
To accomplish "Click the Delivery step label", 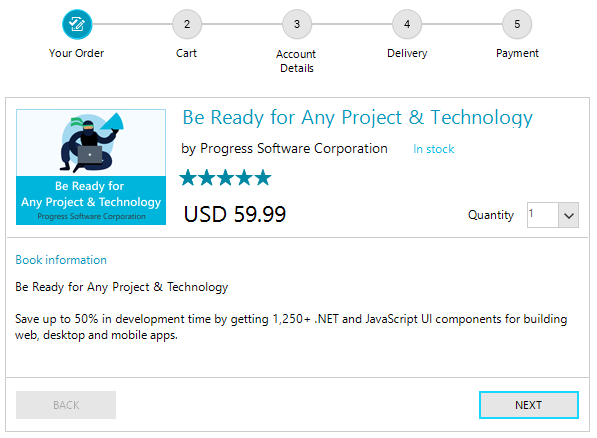I will [x=407, y=53].
